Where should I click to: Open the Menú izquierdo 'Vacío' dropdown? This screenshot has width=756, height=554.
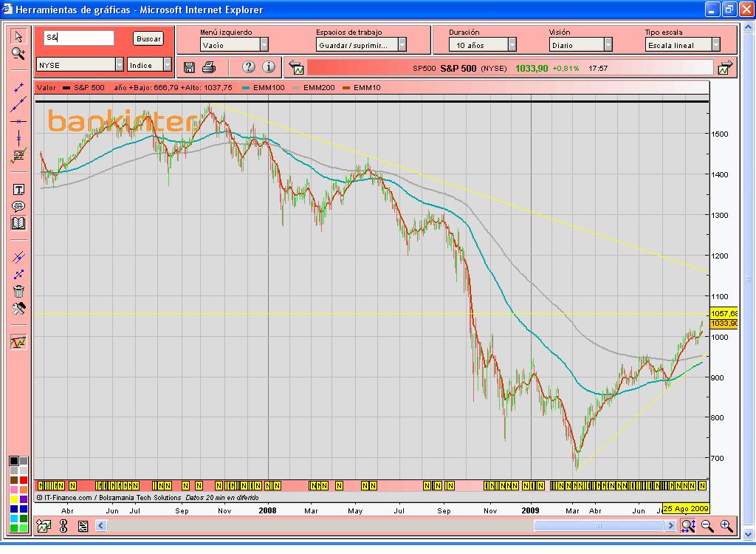pyautogui.click(x=264, y=45)
